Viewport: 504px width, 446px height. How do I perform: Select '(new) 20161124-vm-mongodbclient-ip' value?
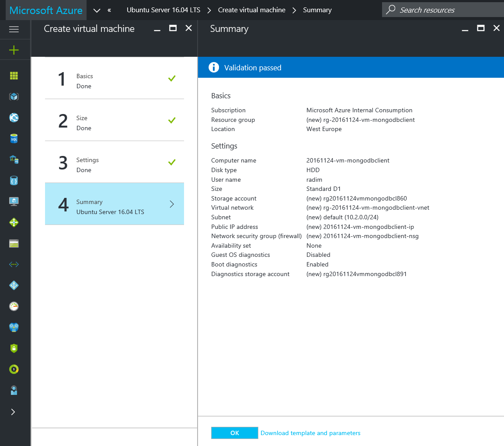(x=360, y=227)
